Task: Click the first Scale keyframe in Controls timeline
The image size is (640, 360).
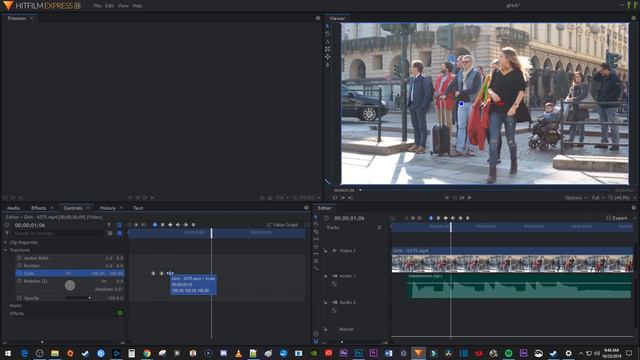Action: (x=153, y=273)
